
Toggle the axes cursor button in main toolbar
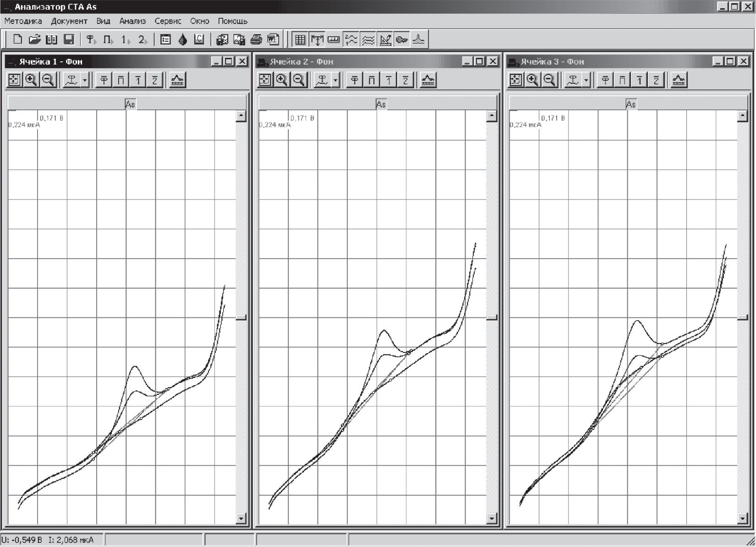pos(317,40)
